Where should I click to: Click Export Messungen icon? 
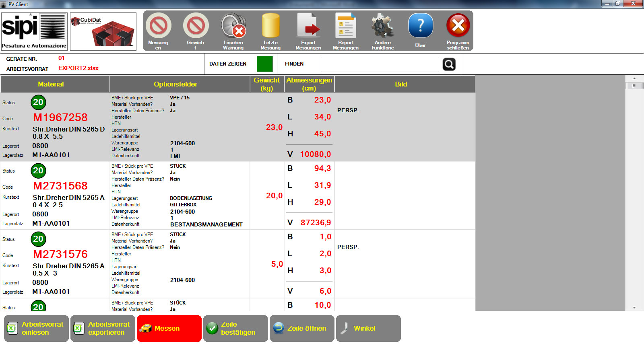coord(308,26)
